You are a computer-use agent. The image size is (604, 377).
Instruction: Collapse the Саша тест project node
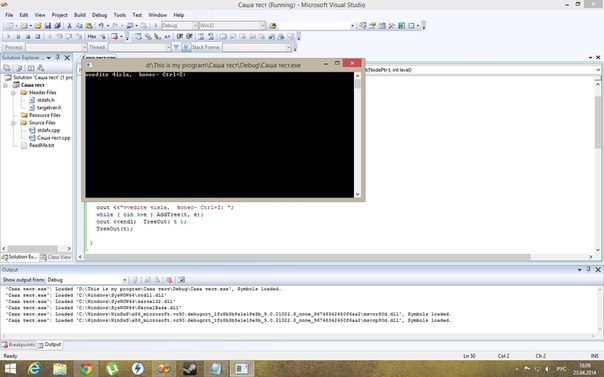click(5, 85)
